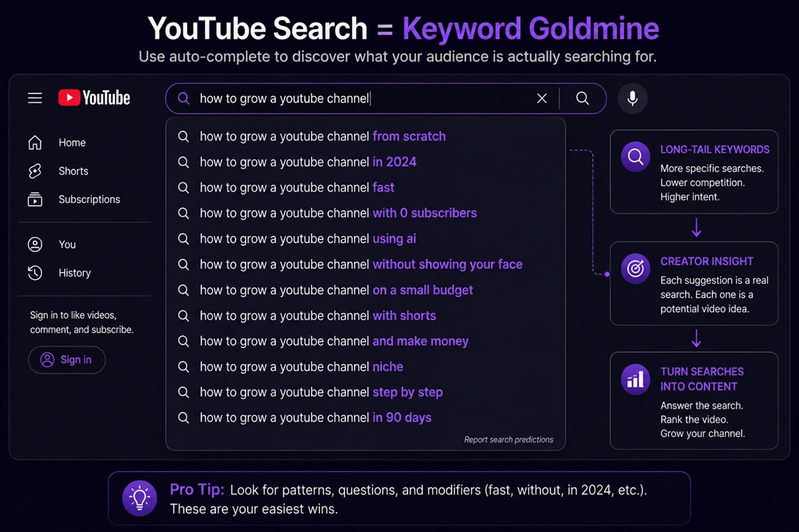
Task: Select suggestion ending 'from scratch'
Action: click(365, 137)
